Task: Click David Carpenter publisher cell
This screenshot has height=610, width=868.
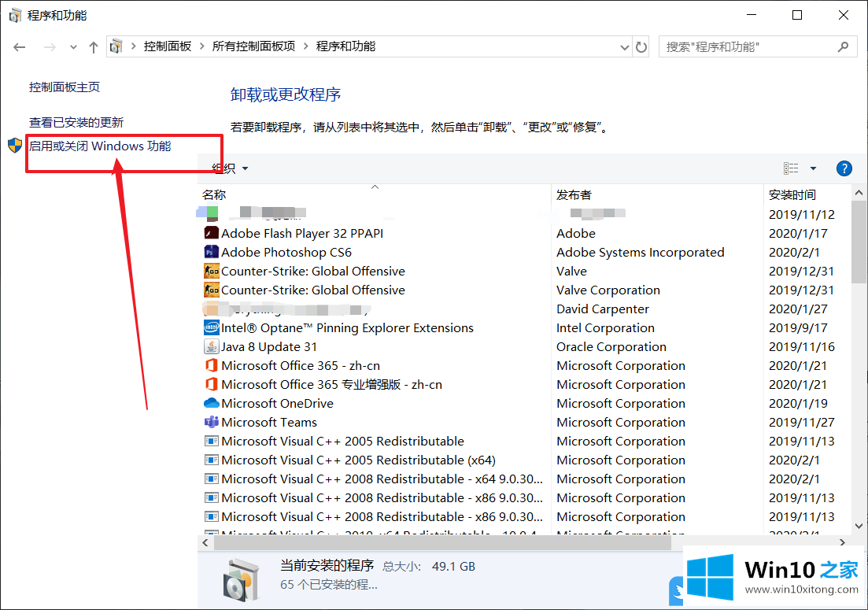Action: coord(602,309)
